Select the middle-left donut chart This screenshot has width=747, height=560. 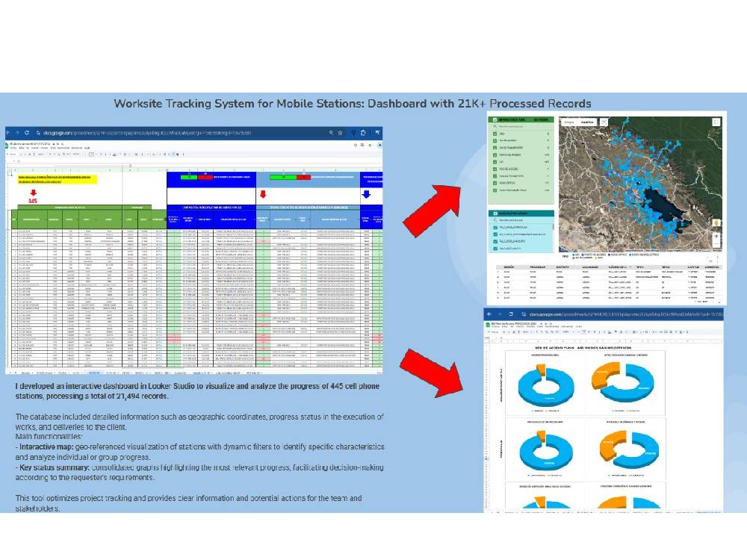point(546,451)
